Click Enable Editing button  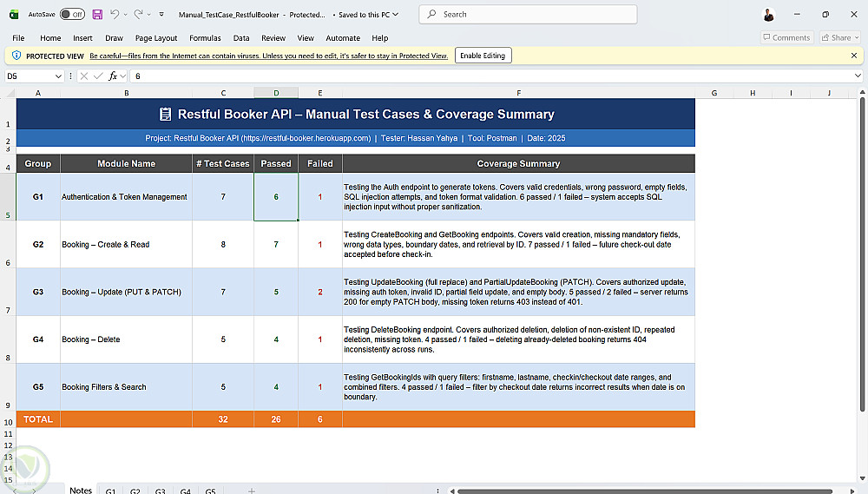(483, 56)
